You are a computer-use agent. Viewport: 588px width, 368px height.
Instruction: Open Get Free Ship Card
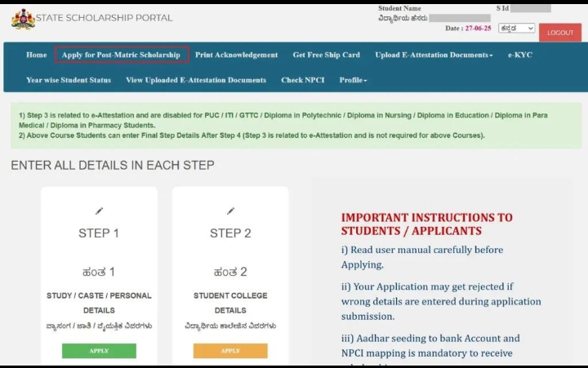point(326,55)
